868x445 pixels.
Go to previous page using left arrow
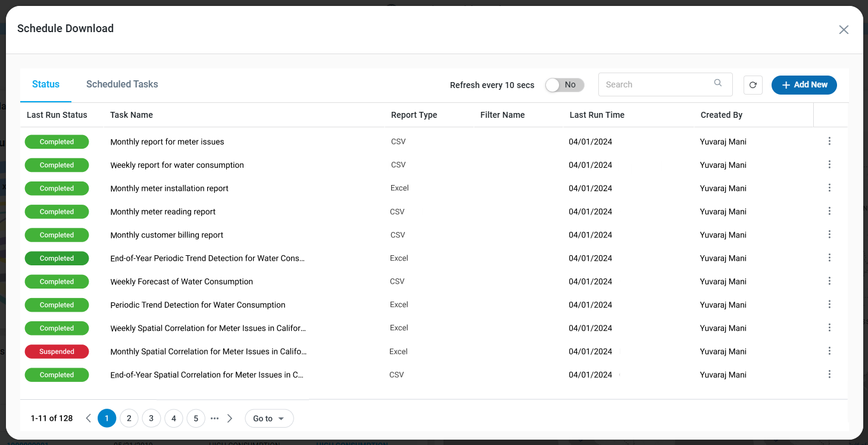88,418
